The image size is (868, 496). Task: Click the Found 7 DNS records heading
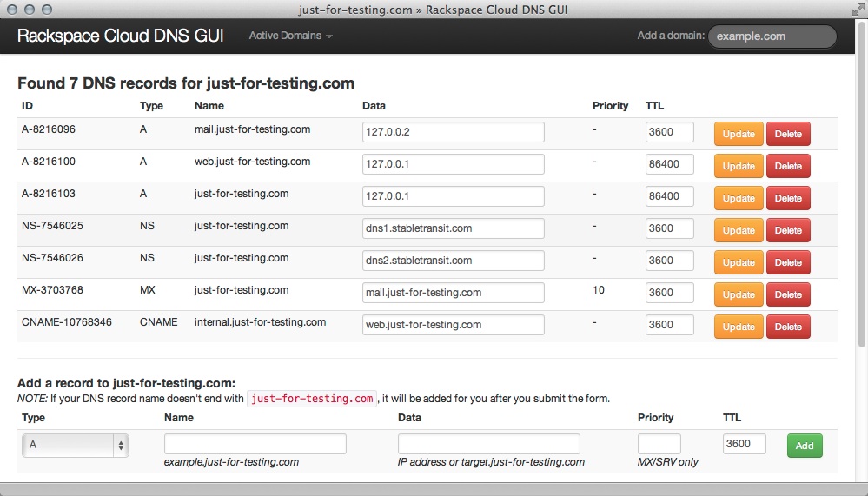coord(186,83)
